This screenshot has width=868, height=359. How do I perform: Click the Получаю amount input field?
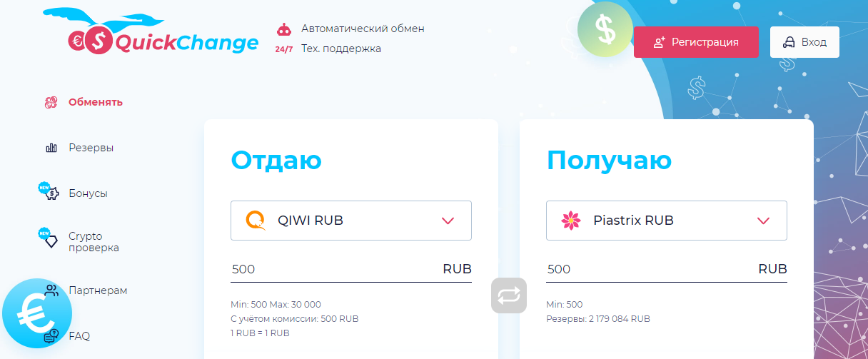click(x=646, y=269)
